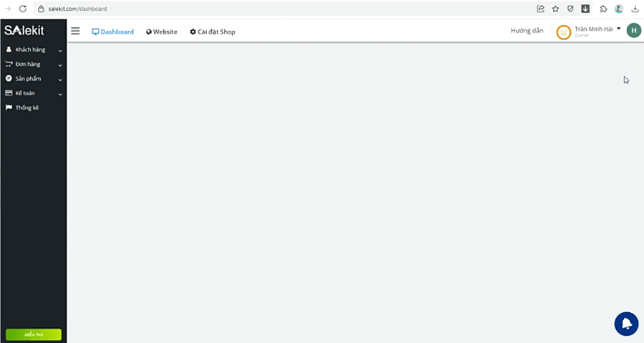Open the browser extensions puzzle icon
The width and height of the screenshot is (644, 343).
(603, 9)
